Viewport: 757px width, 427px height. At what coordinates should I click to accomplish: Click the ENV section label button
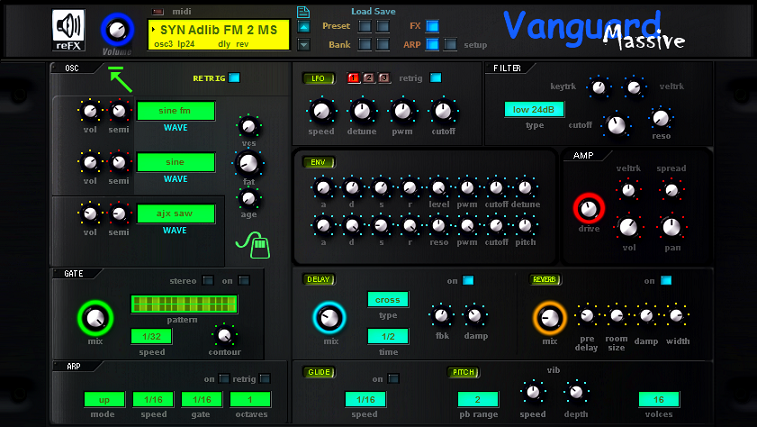click(x=318, y=162)
